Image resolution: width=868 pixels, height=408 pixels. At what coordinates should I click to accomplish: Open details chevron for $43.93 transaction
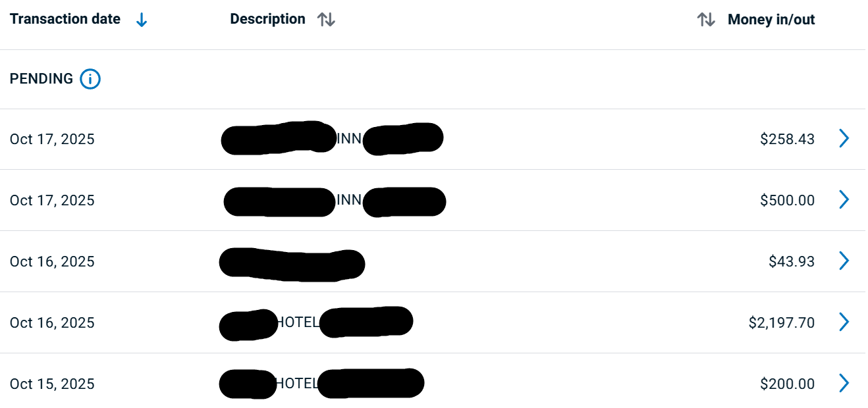(x=844, y=261)
